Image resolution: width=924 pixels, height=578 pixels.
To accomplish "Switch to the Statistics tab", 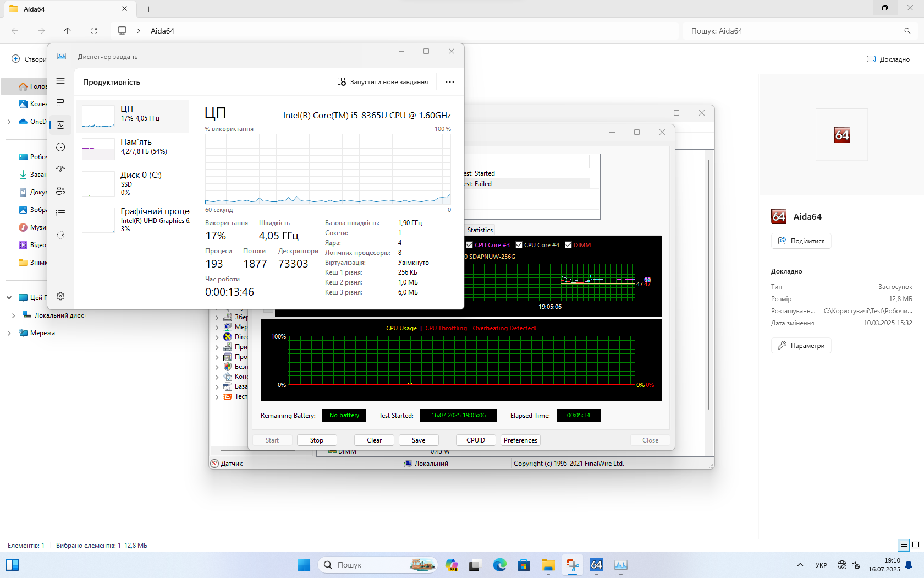I will [480, 230].
